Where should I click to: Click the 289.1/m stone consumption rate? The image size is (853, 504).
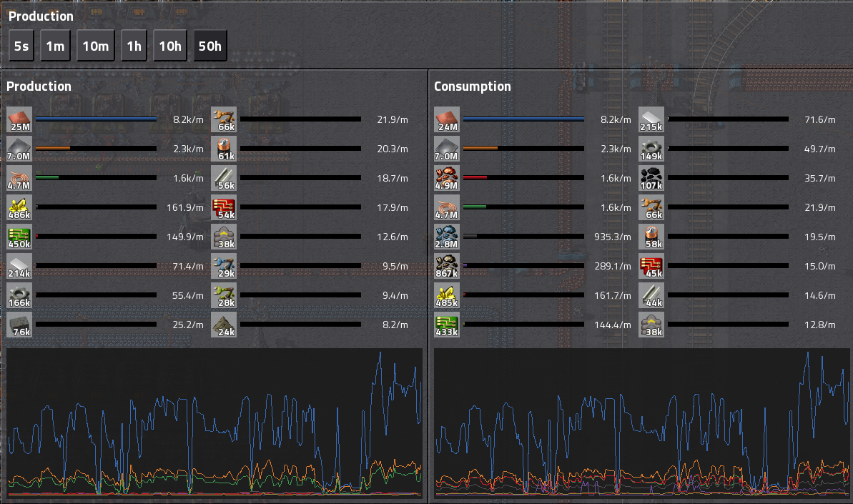tap(613, 267)
